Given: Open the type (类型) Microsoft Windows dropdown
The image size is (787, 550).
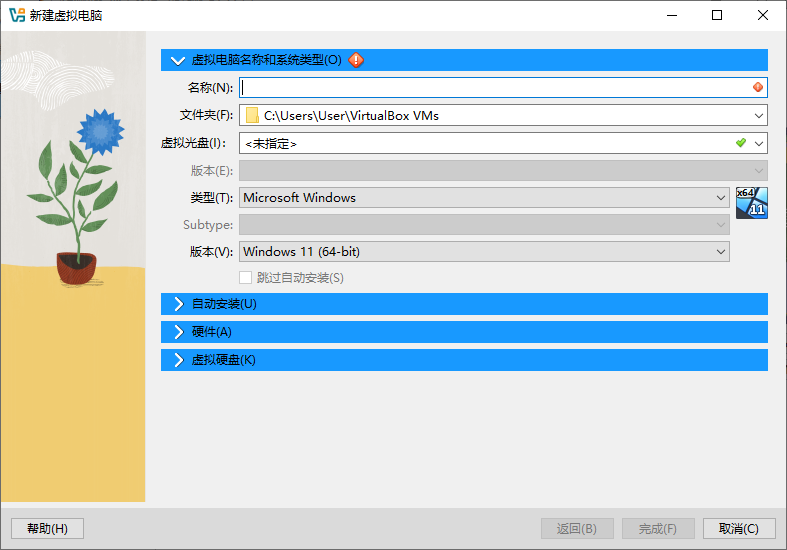Looking at the screenshot, I should 484,198.
